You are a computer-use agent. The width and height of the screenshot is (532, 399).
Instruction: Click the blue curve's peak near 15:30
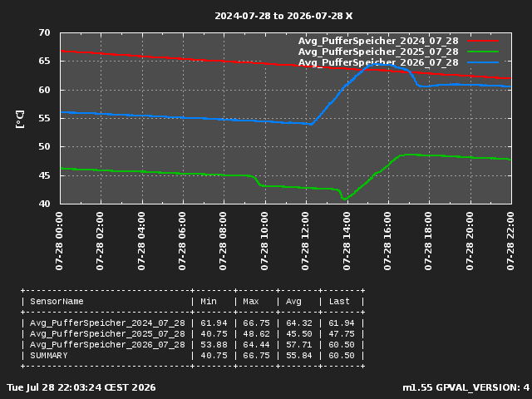click(377, 64)
